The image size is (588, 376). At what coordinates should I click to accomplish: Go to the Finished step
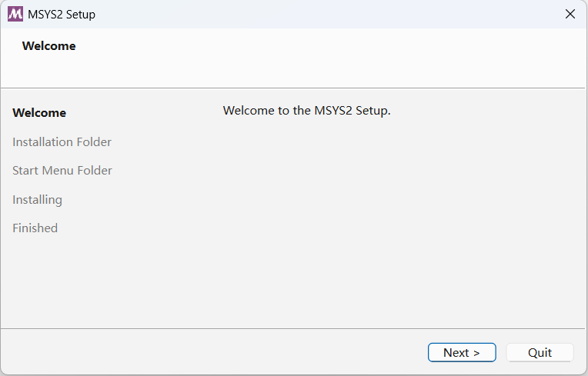click(x=35, y=228)
